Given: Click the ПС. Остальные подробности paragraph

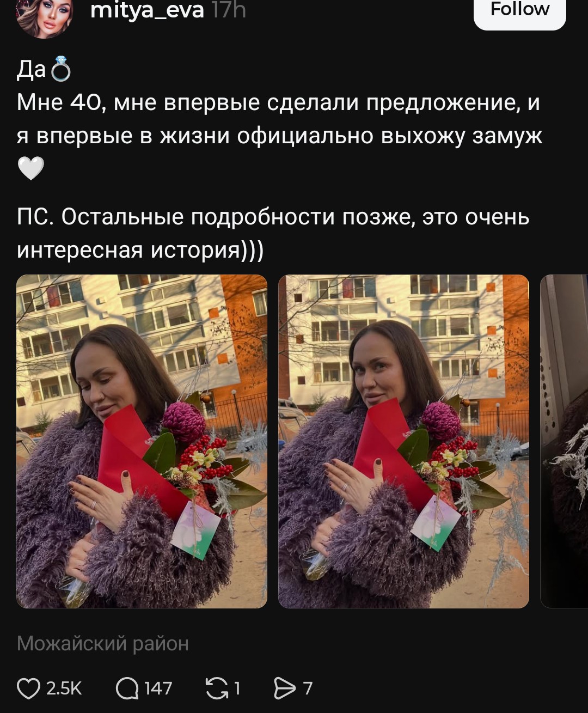Looking at the screenshot, I should click(273, 233).
